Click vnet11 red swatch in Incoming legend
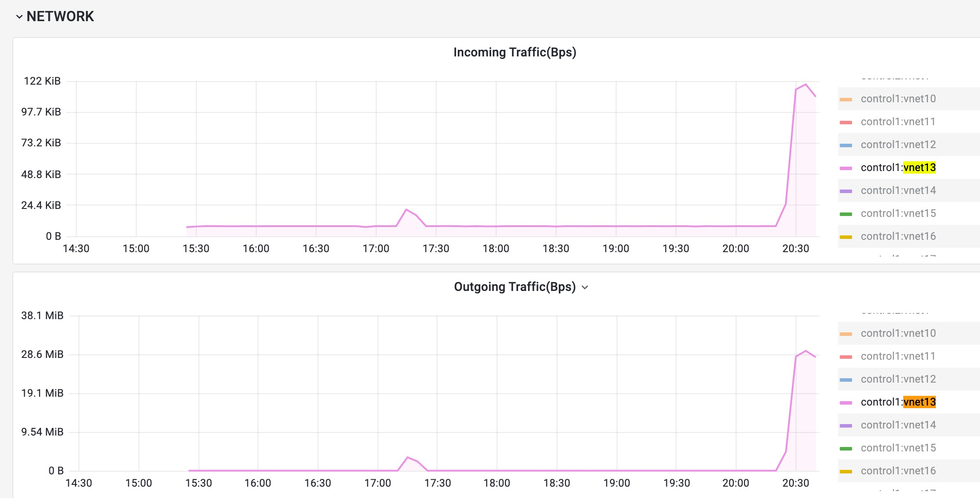980x499 pixels. pos(845,122)
